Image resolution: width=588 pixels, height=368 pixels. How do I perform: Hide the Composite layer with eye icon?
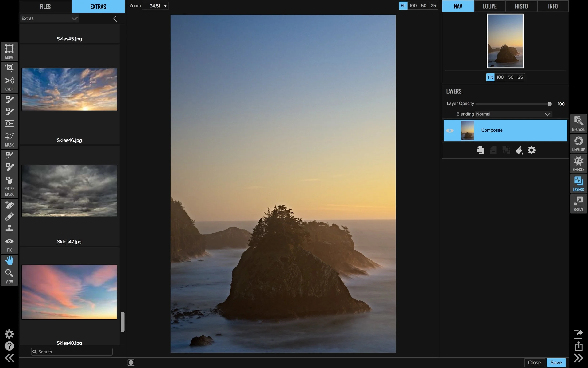450,130
